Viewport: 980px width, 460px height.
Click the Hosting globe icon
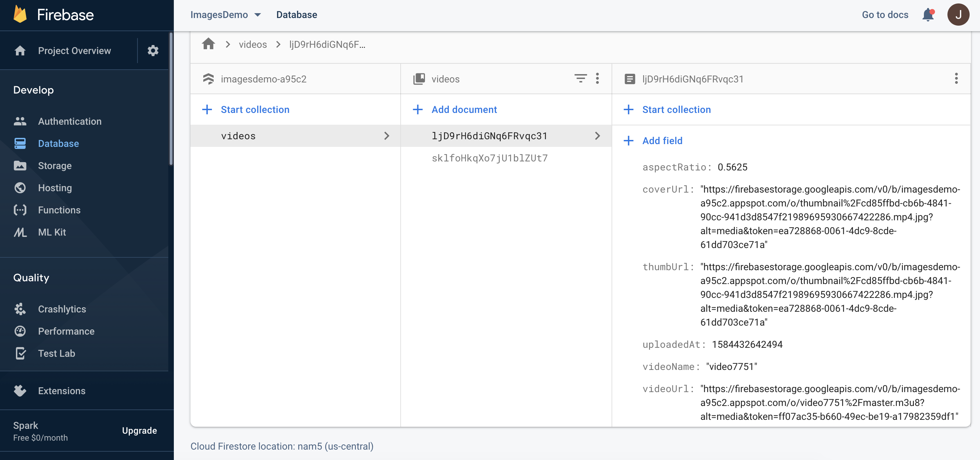(x=20, y=188)
